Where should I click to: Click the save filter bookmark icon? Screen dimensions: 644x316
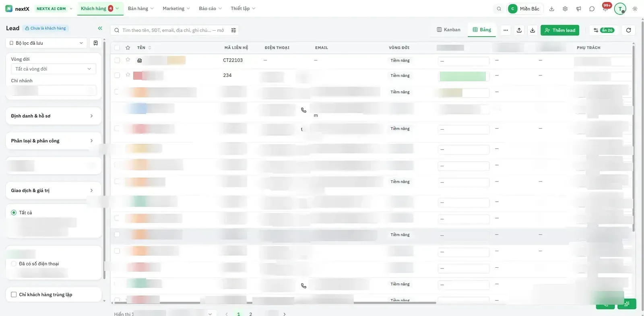point(95,43)
